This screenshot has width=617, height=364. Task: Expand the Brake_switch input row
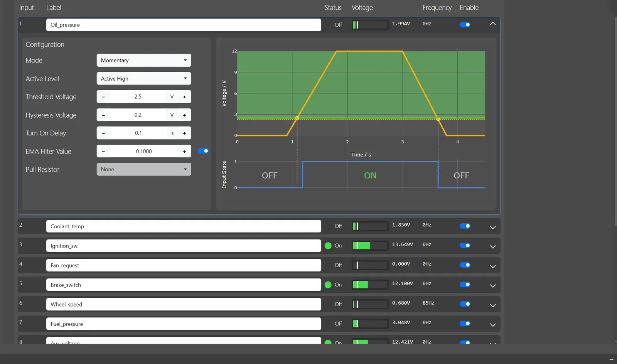(x=493, y=286)
